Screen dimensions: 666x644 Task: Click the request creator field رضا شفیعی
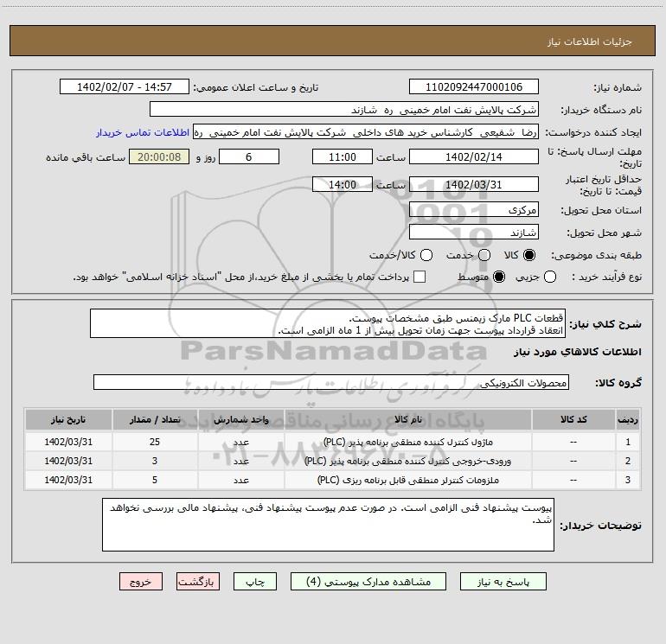(366, 132)
